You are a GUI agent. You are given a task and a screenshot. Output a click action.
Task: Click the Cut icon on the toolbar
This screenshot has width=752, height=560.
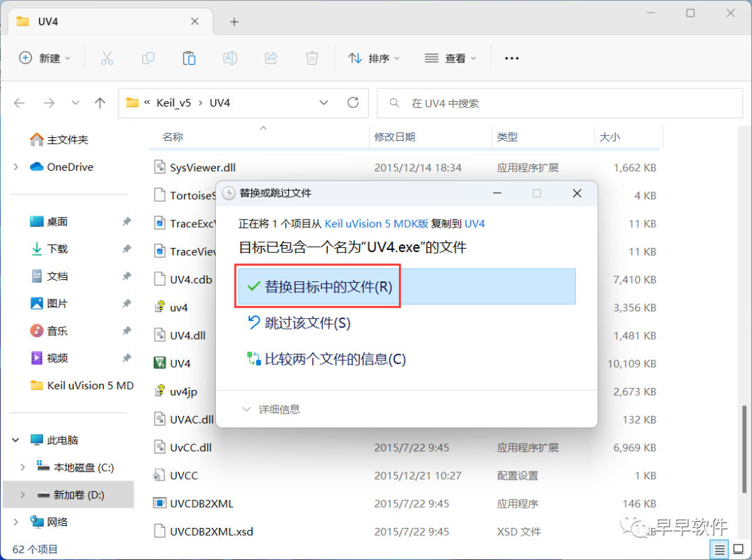107,58
